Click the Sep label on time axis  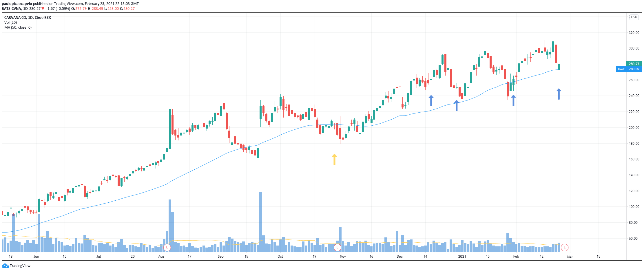(x=221, y=257)
